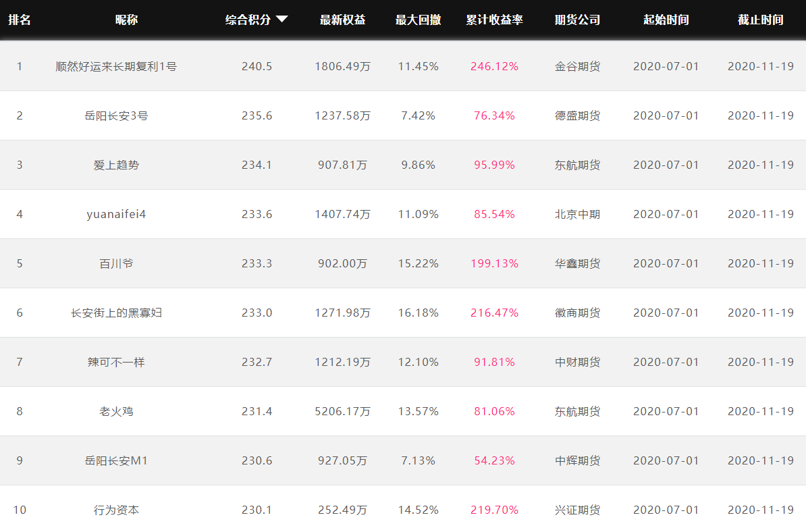Click equity value 907.81万

[x=342, y=165]
